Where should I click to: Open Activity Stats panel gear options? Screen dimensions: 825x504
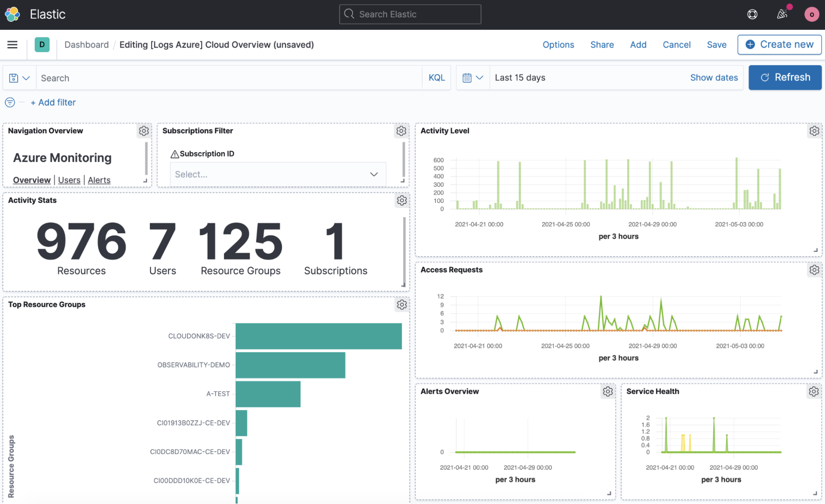tap(402, 201)
